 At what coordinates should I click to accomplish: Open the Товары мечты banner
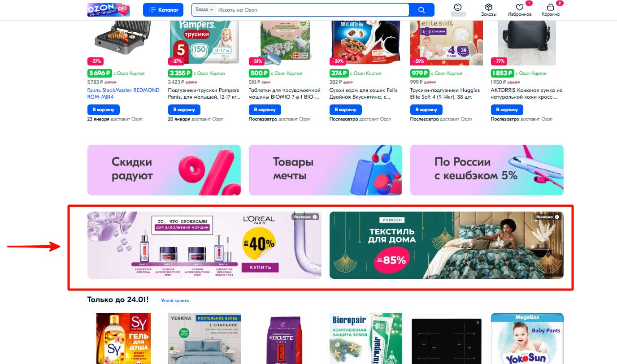326,170
